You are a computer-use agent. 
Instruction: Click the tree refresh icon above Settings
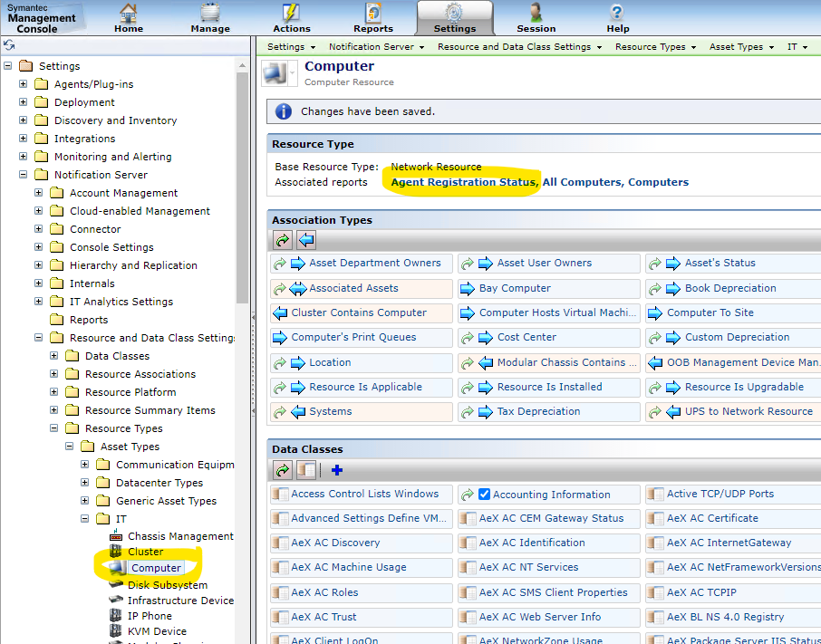click(x=9, y=44)
